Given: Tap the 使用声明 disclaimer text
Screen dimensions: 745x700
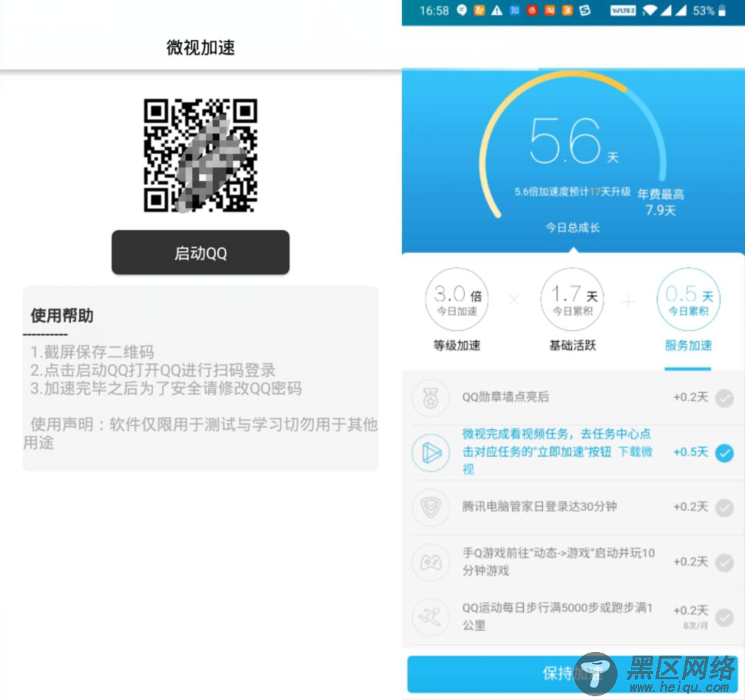Looking at the screenshot, I should (x=200, y=434).
